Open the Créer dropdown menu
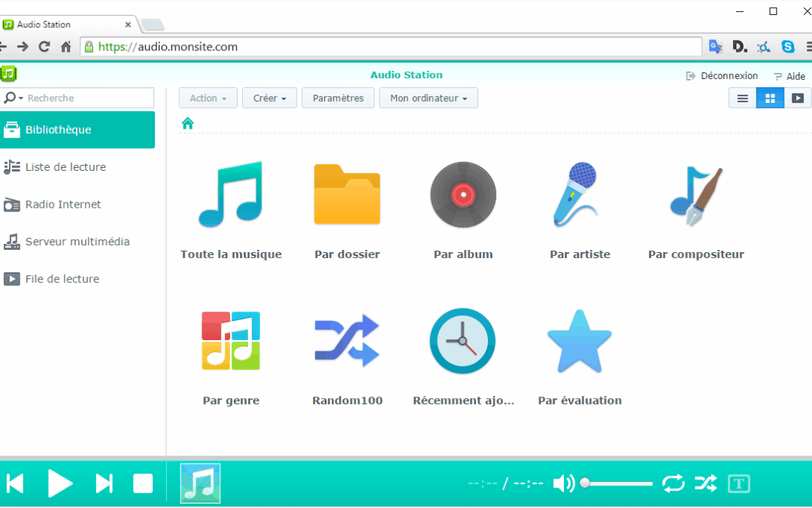 pyautogui.click(x=269, y=98)
